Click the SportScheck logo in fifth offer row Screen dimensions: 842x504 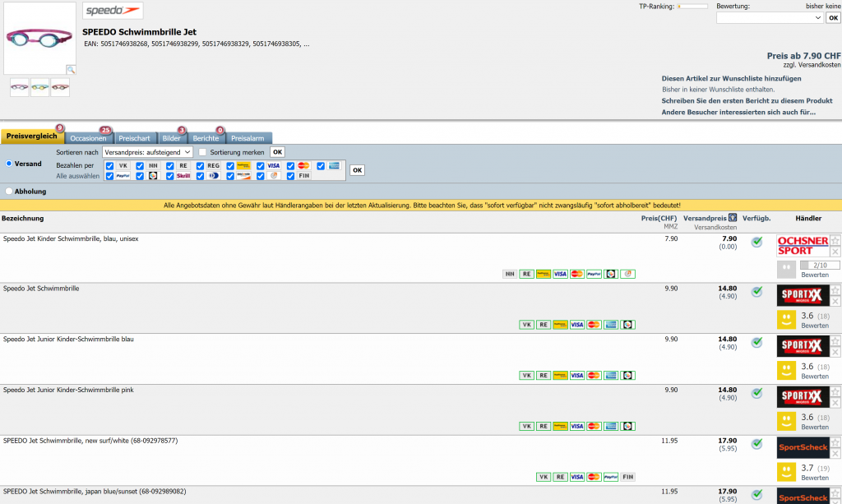[x=803, y=447]
